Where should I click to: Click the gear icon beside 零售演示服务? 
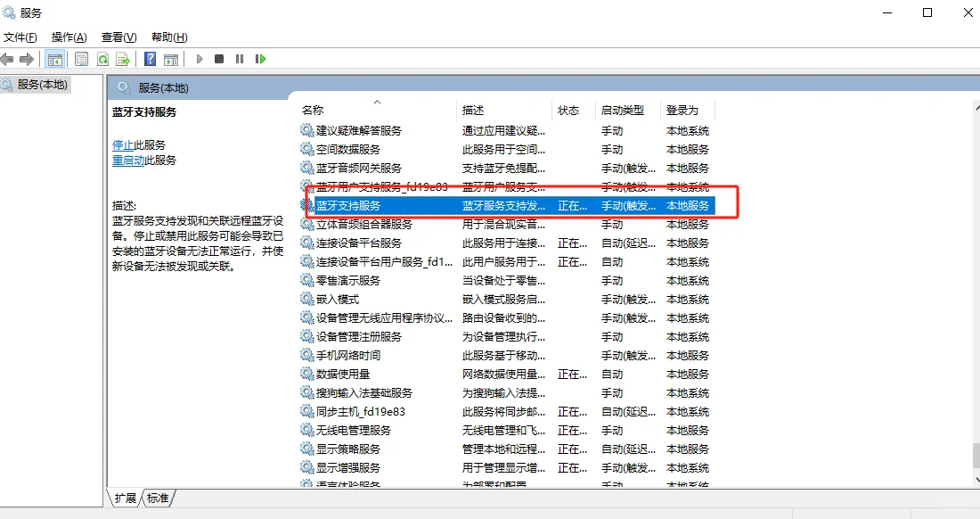(306, 280)
